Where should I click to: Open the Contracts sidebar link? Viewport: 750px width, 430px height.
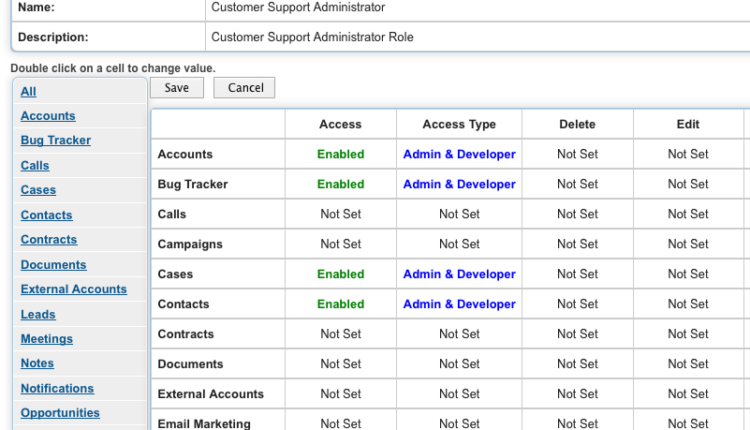point(49,240)
